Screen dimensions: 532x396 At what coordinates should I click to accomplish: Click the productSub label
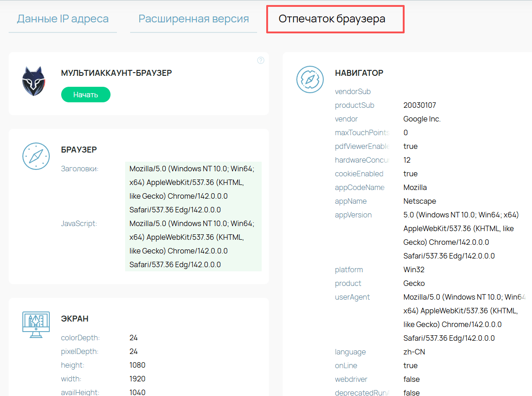354,105
